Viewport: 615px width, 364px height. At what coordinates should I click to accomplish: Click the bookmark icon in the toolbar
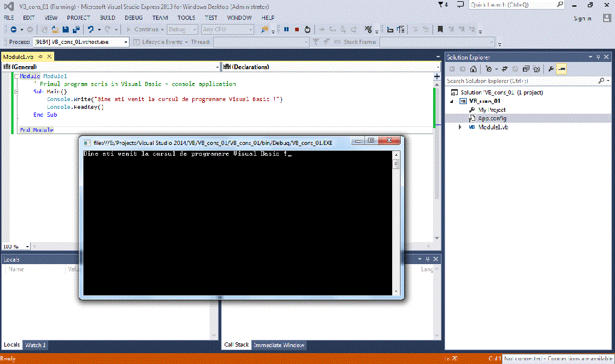[440, 29]
